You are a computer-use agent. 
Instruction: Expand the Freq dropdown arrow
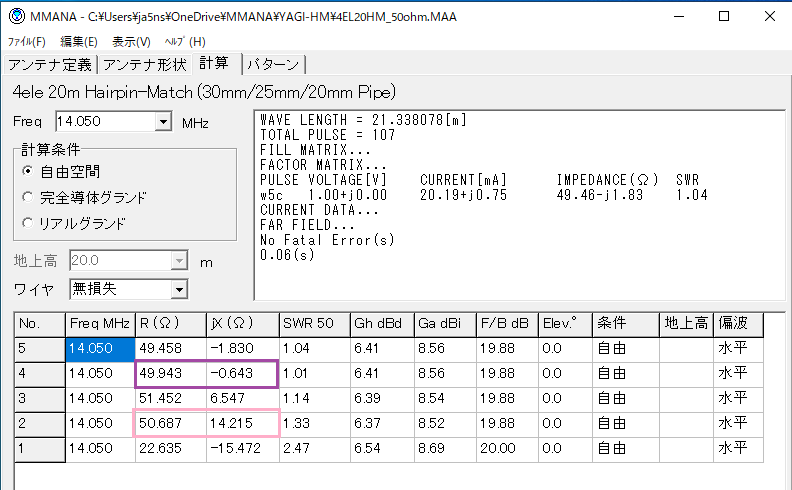(164, 122)
